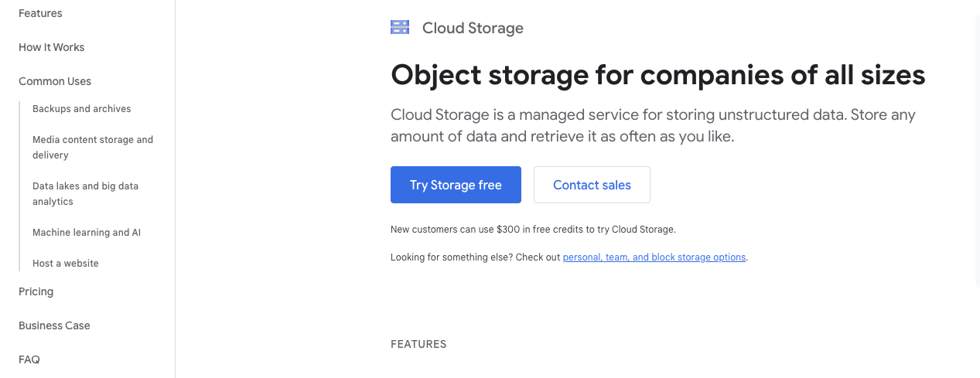Go to the FAQ section
This screenshot has width=980, height=378.
[x=29, y=359]
